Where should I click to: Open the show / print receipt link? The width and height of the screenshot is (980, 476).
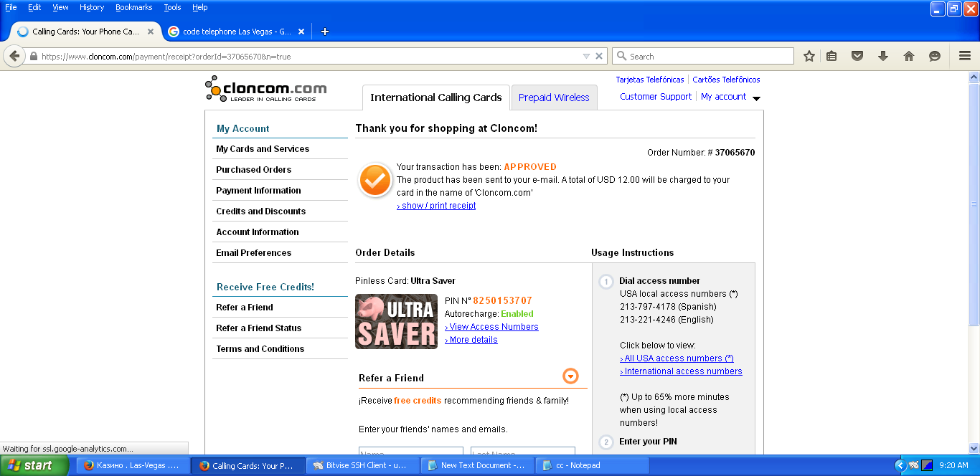(436, 206)
